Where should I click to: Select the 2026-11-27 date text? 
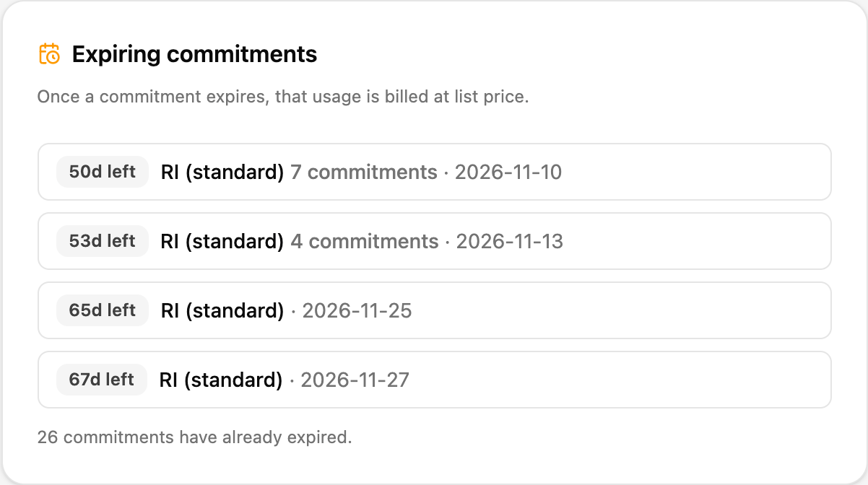[355, 380]
